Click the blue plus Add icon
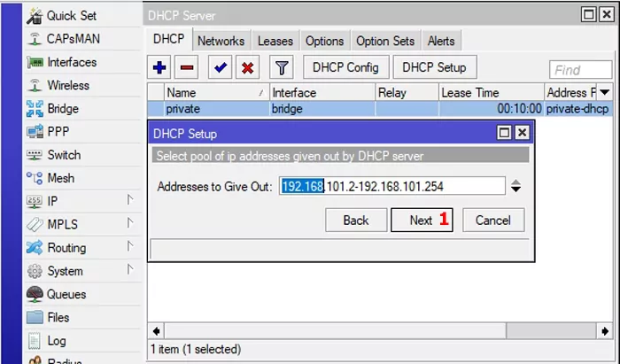 (160, 67)
